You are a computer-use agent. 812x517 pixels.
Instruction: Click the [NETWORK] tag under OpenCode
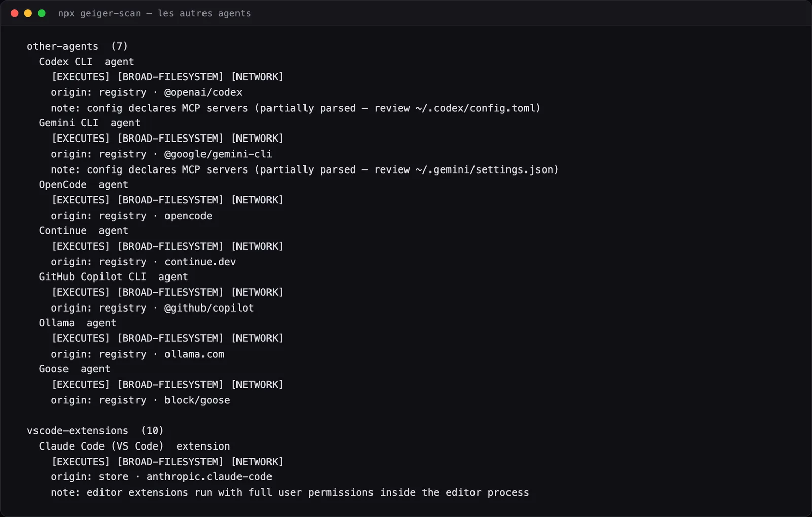pos(257,200)
